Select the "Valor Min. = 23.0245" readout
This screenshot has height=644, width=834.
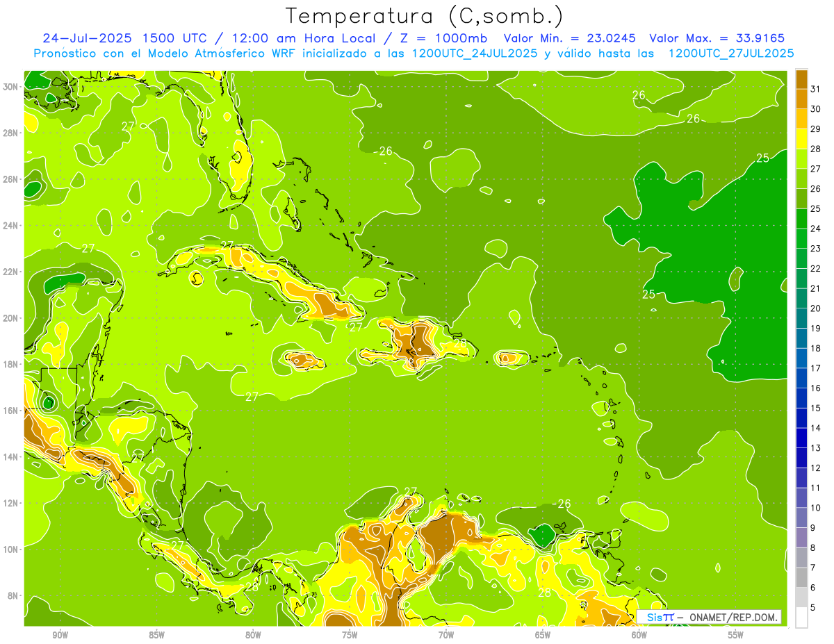(569, 38)
